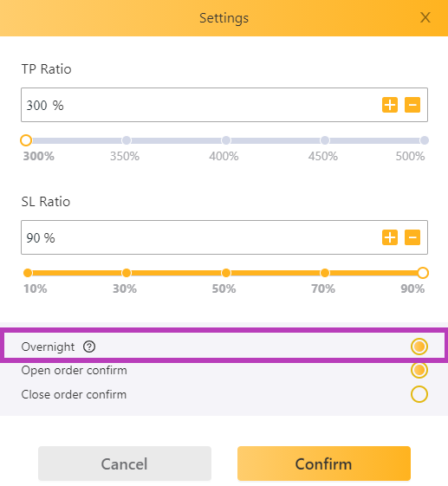
Task: Increase TP Ratio with plus icon
Action: [x=390, y=105]
